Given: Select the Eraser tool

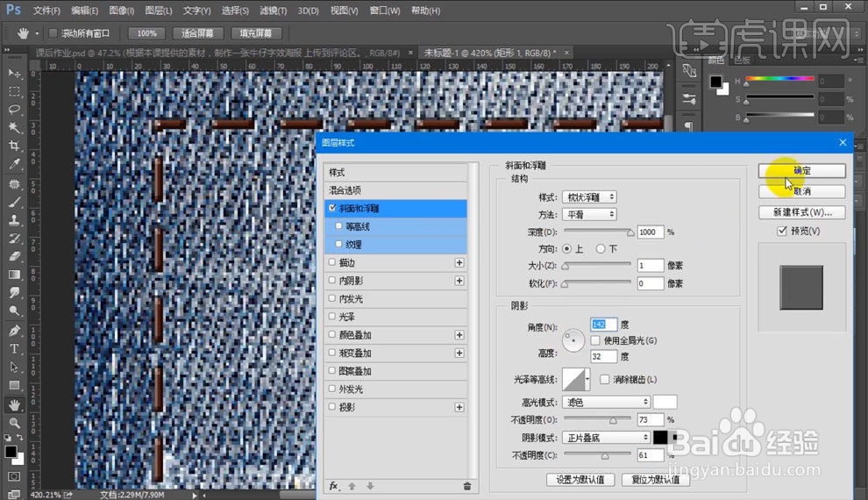Looking at the screenshot, I should pos(14,257).
